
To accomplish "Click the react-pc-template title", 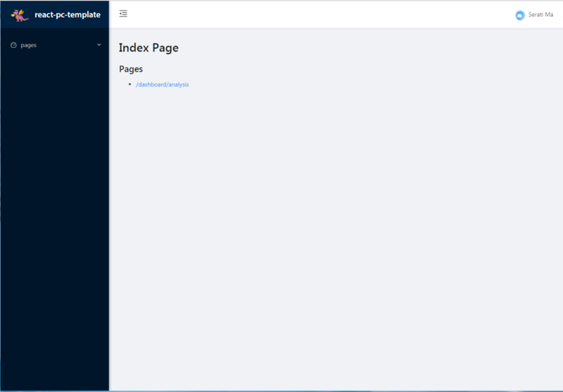I will 68,15.
